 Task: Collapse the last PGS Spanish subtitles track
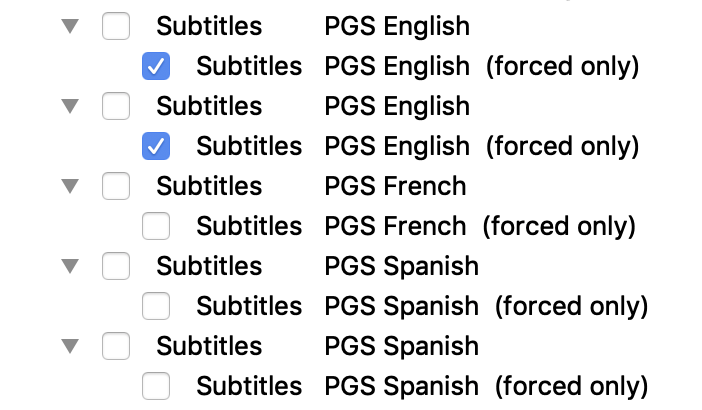[69, 346]
